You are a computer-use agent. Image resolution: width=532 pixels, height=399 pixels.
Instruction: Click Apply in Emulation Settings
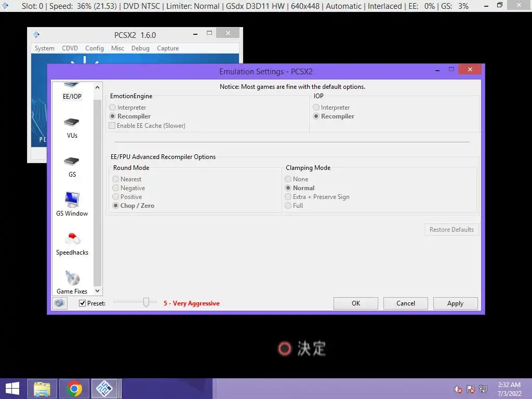pos(455,303)
